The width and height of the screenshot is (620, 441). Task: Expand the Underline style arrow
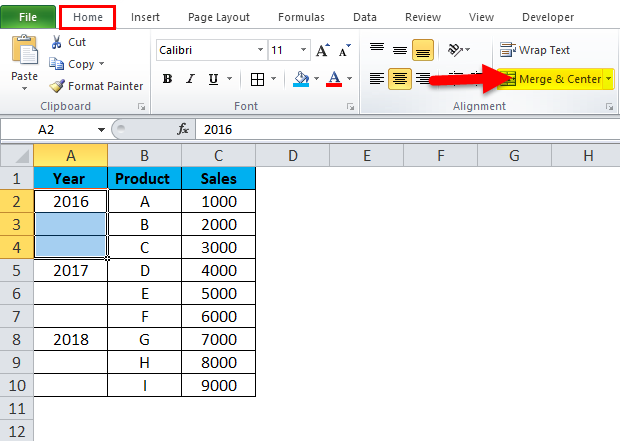(229, 79)
